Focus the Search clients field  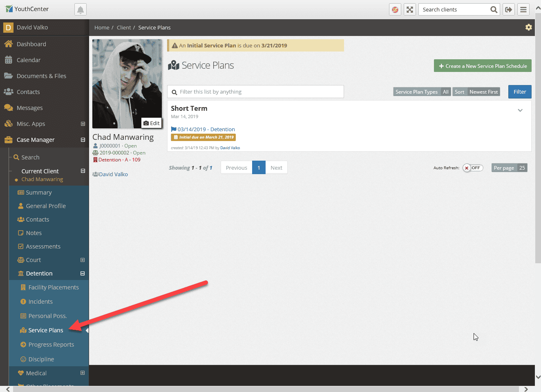pyautogui.click(x=454, y=9)
